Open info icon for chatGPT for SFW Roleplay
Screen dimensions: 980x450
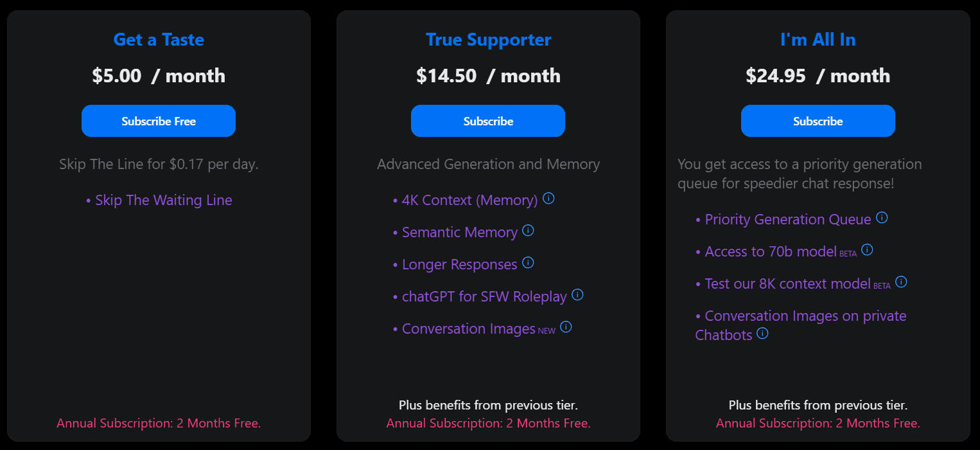click(x=577, y=295)
